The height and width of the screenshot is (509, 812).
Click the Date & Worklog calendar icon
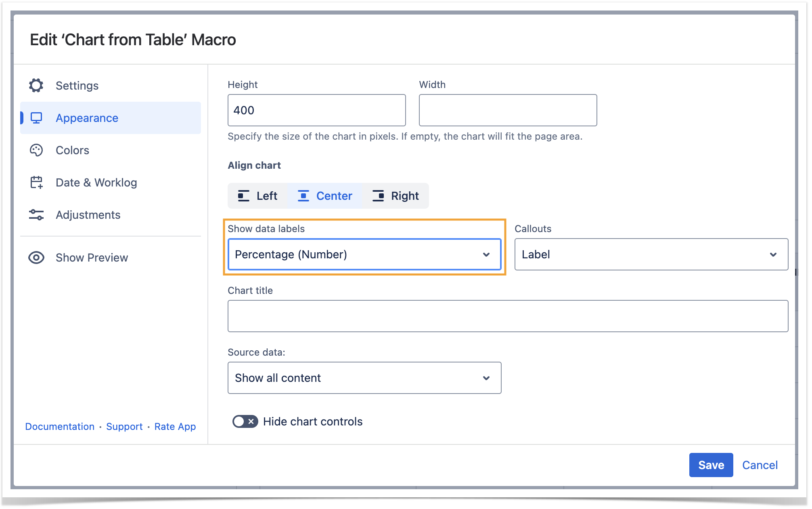pos(36,182)
